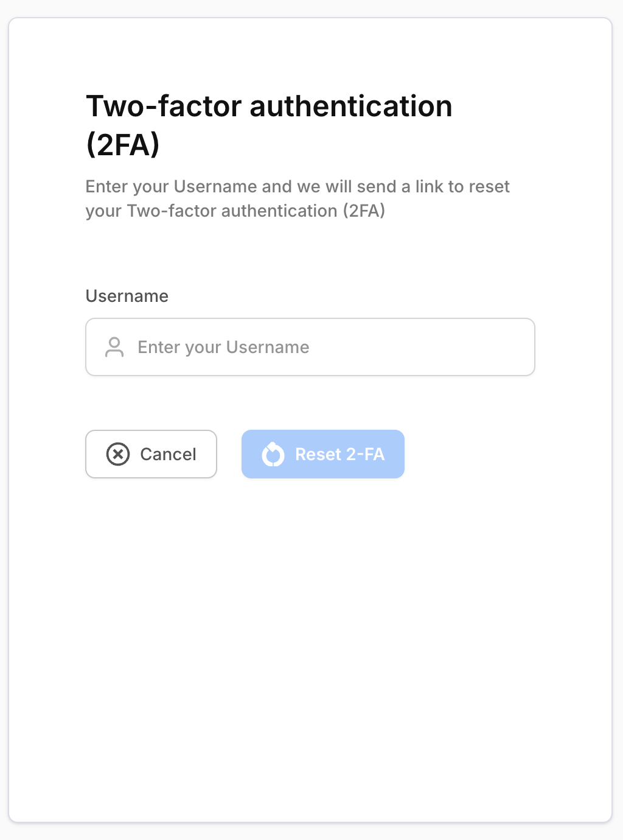
Task: Click the blank white area below the buttons
Action: pyautogui.click(x=310, y=639)
